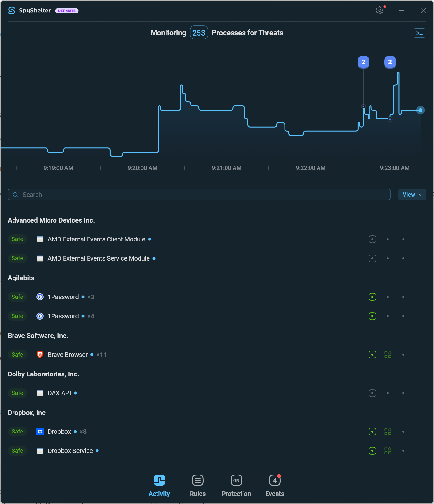Viewport: 434px width, 504px height.
Task: Click AMD External Events Client Module window icon
Action: [x=40, y=239]
